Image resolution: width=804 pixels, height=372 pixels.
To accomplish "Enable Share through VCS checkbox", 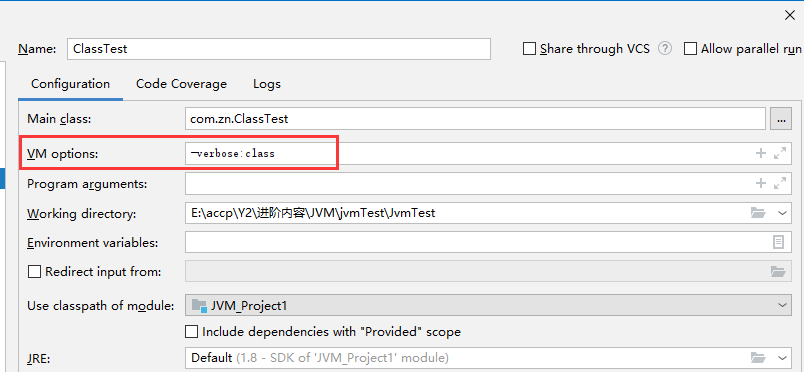I will tap(529, 49).
